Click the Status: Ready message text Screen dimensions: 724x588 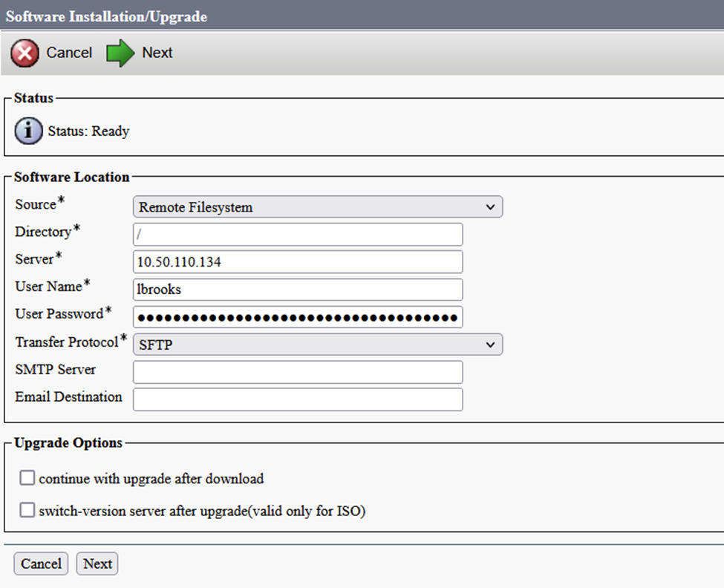point(88,131)
